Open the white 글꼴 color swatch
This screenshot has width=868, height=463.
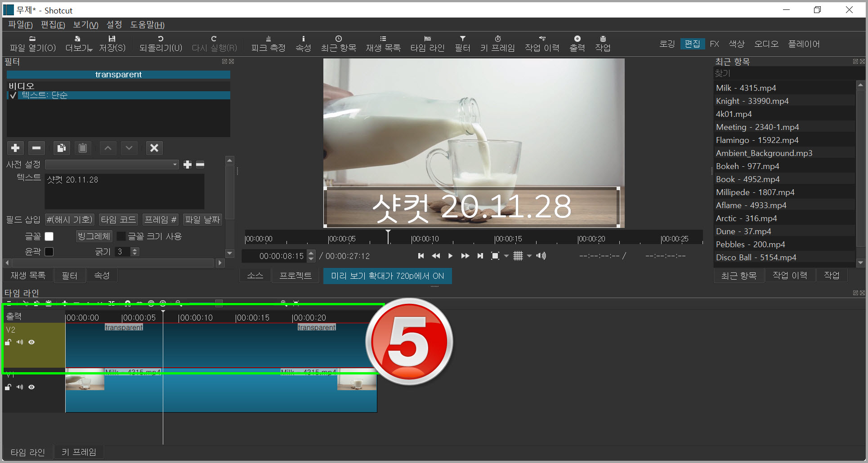click(x=49, y=236)
